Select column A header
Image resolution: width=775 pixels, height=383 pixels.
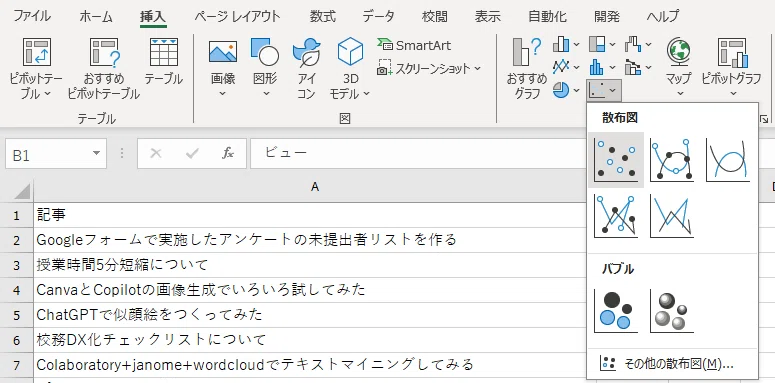[x=315, y=187]
